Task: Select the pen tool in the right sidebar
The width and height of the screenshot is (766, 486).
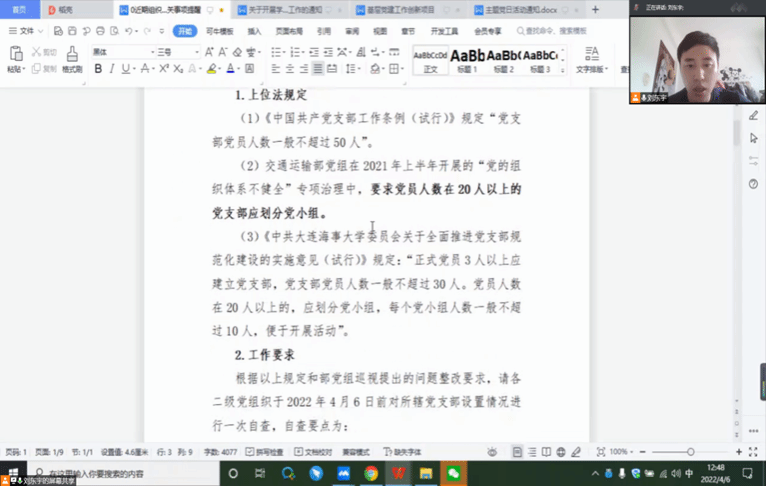Action: pyautogui.click(x=753, y=116)
